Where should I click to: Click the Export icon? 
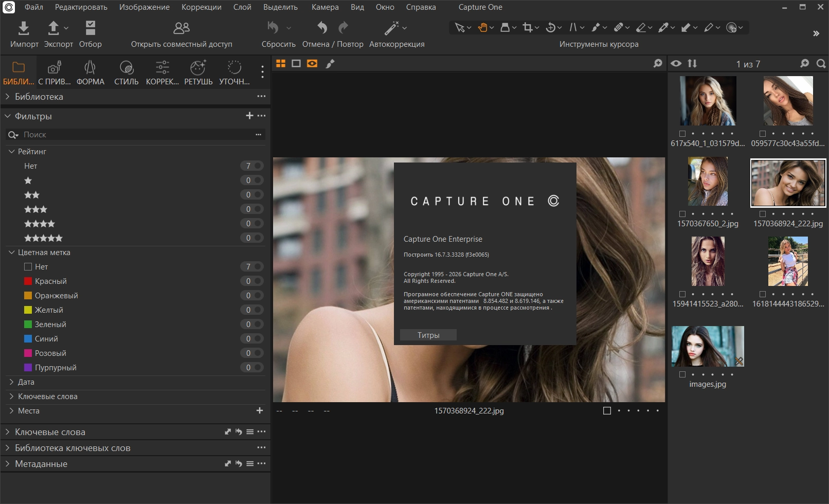[53, 28]
